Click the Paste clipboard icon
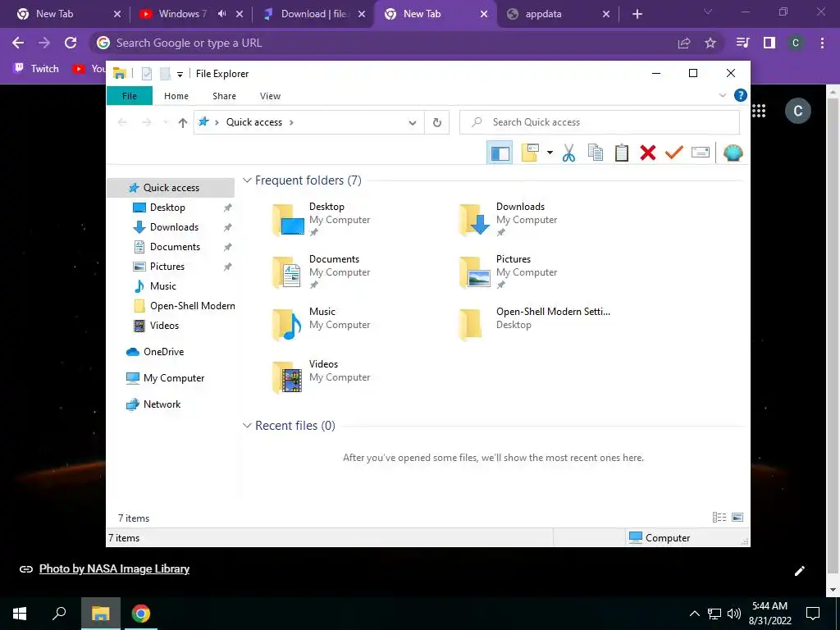 622,153
